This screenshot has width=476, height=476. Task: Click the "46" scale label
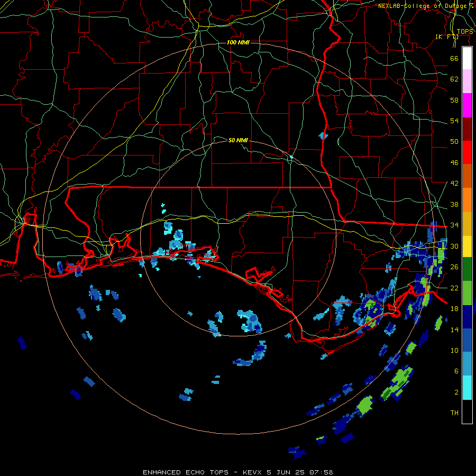coord(454,163)
